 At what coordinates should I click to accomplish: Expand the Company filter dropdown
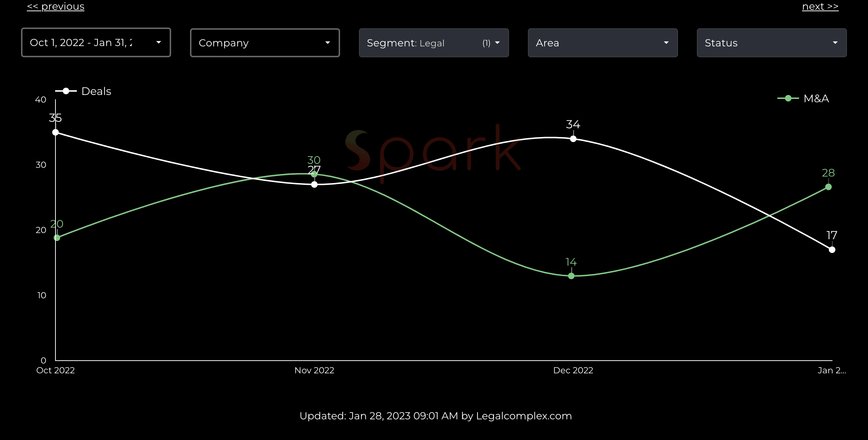click(265, 43)
